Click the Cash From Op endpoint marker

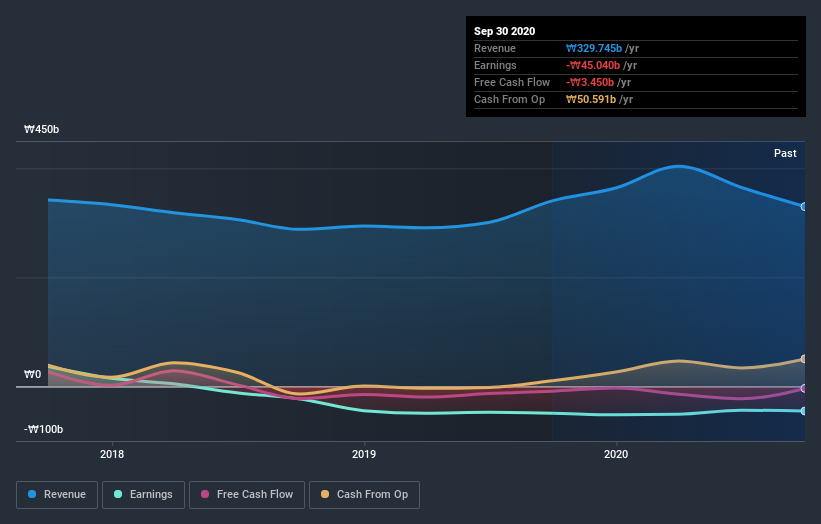(804, 359)
